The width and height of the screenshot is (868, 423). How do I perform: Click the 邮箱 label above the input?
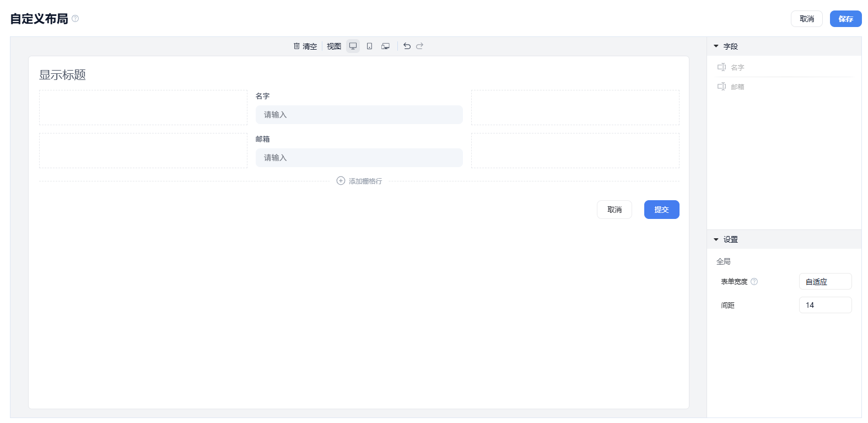(x=262, y=139)
